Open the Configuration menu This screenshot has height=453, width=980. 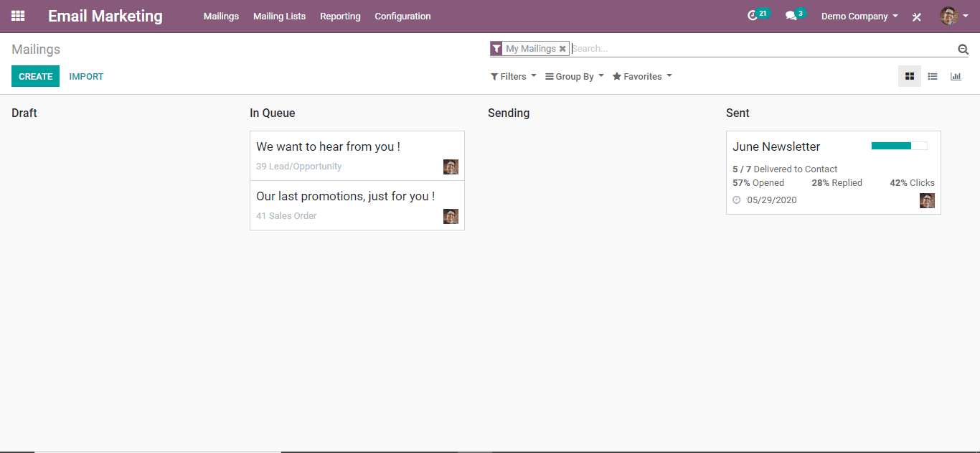[x=402, y=16]
